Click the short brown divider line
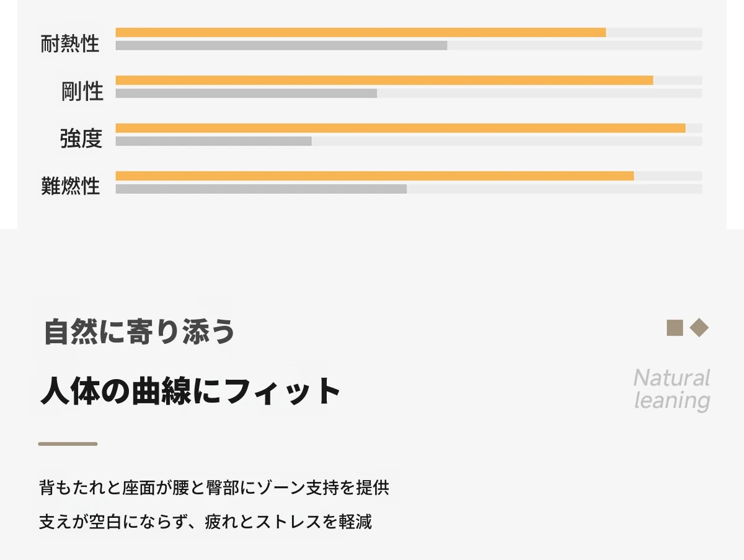744x560 pixels. (x=68, y=444)
